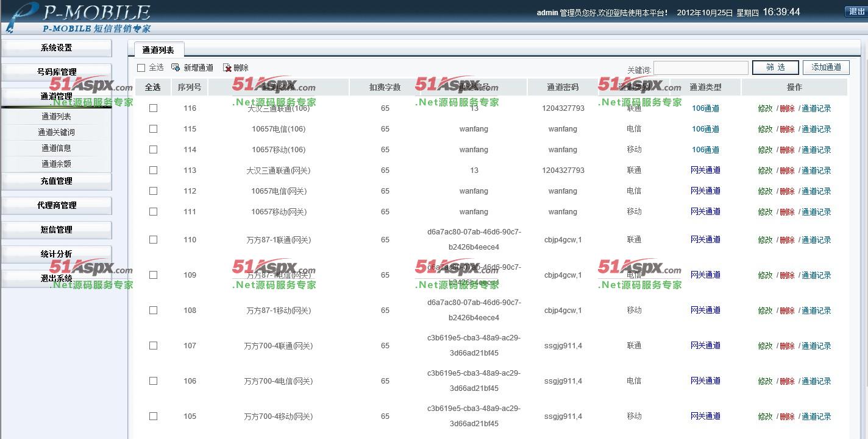
Task: Focus the 关键词 search input field
Action: (x=700, y=68)
